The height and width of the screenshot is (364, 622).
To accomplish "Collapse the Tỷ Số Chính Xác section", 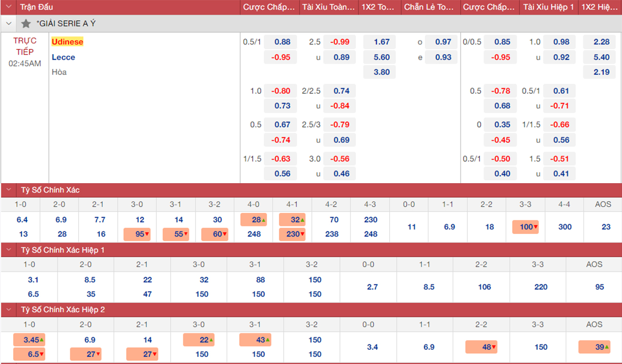I will click(8, 190).
